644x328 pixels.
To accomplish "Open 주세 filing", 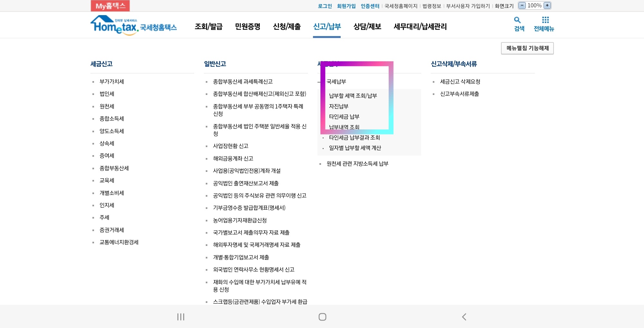I will pyautogui.click(x=104, y=218).
